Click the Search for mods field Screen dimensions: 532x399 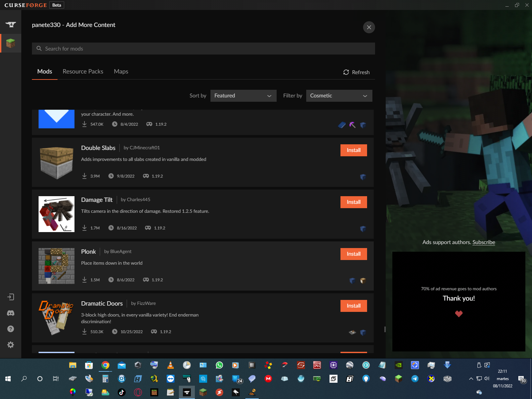click(x=203, y=49)
